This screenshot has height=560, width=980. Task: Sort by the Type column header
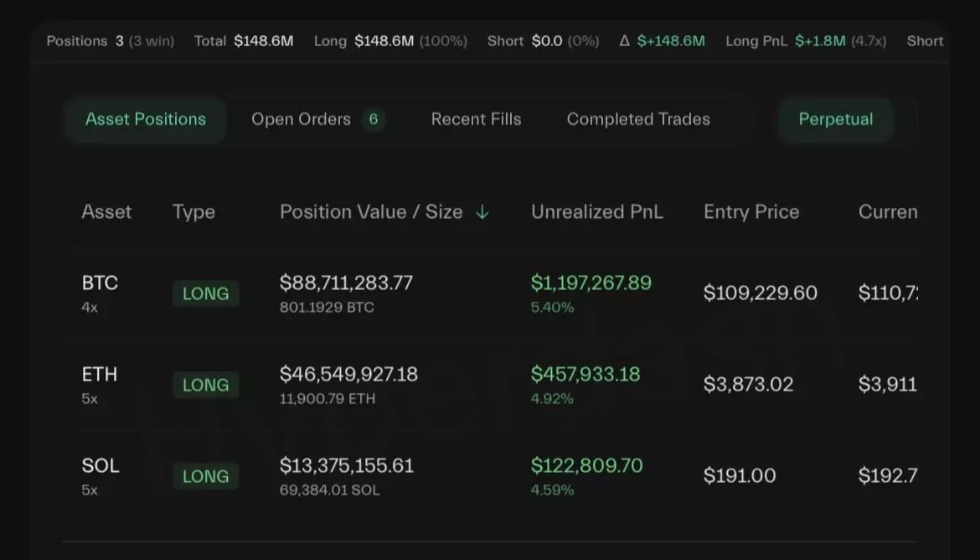click(x=193, y=212)
